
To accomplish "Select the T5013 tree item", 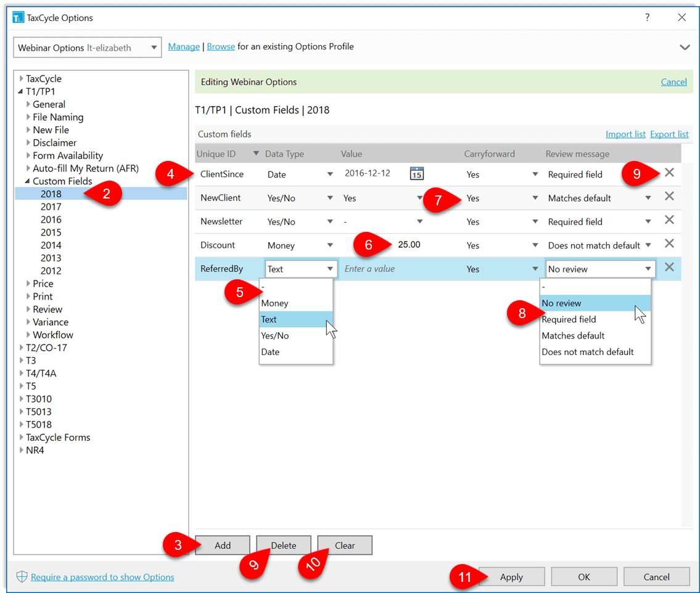I will tap(39, 412).
